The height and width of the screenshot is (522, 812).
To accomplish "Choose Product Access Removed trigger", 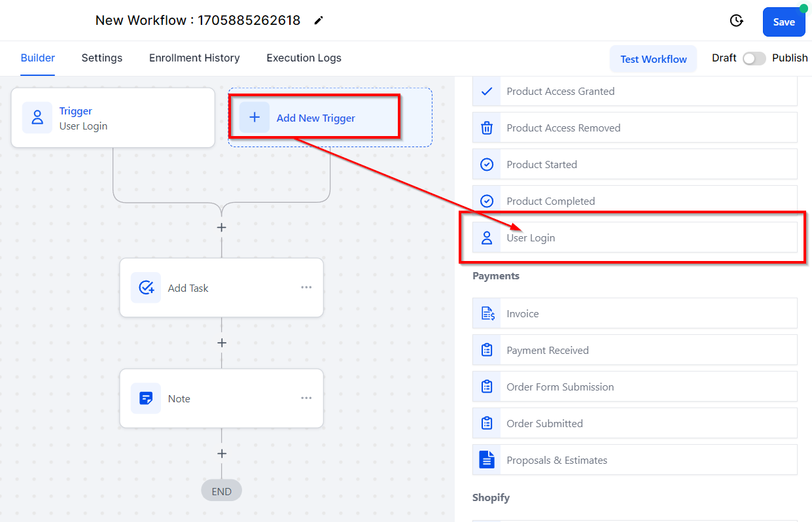I will click(635, 128).
